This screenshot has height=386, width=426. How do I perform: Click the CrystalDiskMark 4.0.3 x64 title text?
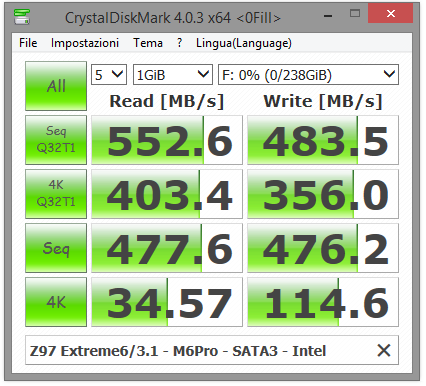[x=173, y=18]
